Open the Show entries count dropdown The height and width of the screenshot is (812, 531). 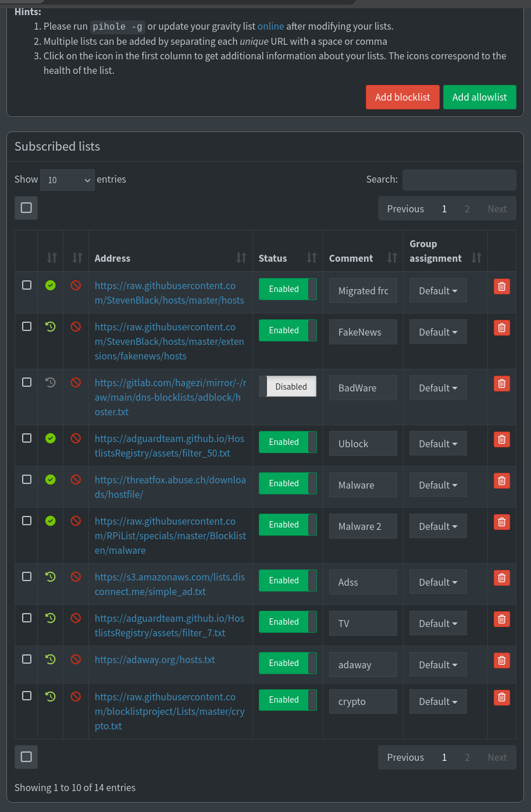pyautogui.click(x=67, y=180)
